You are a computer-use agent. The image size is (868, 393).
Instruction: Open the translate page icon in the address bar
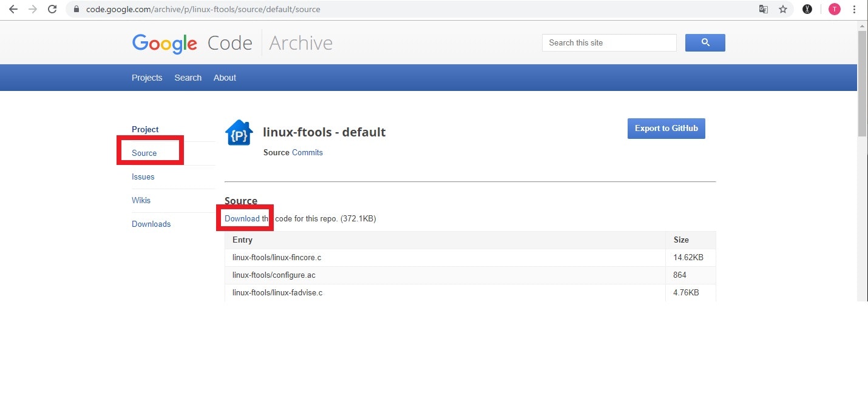[x=764, y=9]
